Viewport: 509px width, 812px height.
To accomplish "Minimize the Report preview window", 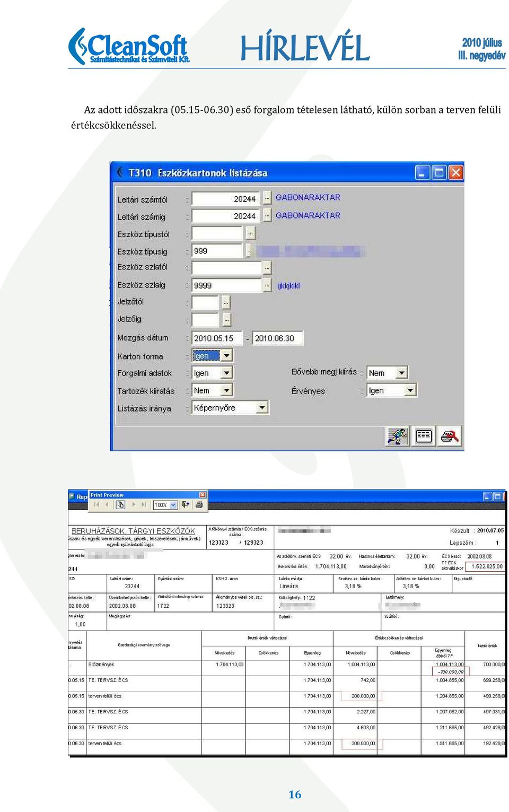I will [487, 497].
